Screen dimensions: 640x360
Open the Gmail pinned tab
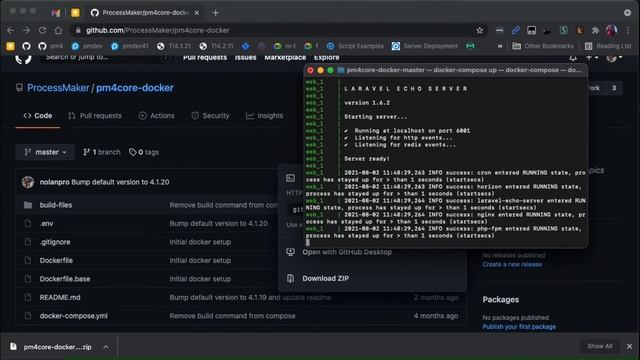(56, 13)
